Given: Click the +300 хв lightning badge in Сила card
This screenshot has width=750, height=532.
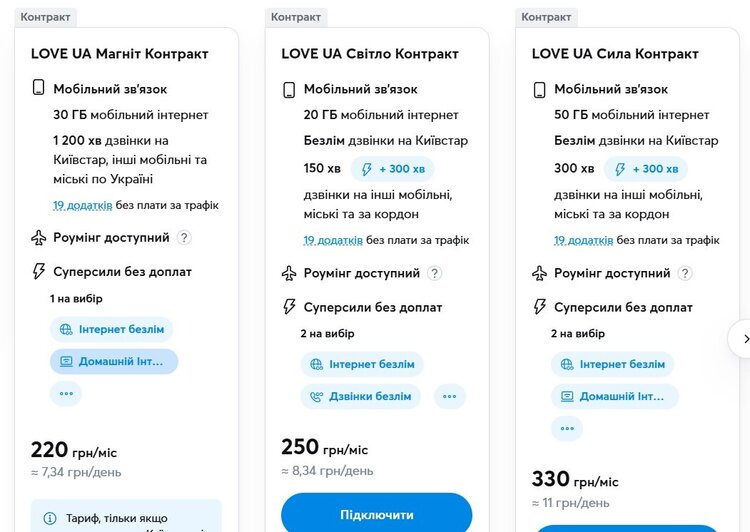Looking at the screenshot, I should (645, 169).
